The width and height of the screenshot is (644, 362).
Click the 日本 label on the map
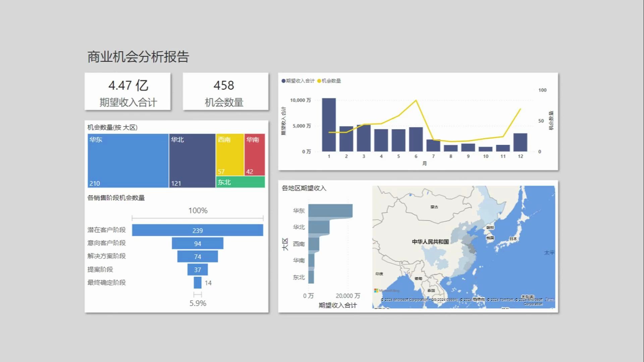point(513,239)
